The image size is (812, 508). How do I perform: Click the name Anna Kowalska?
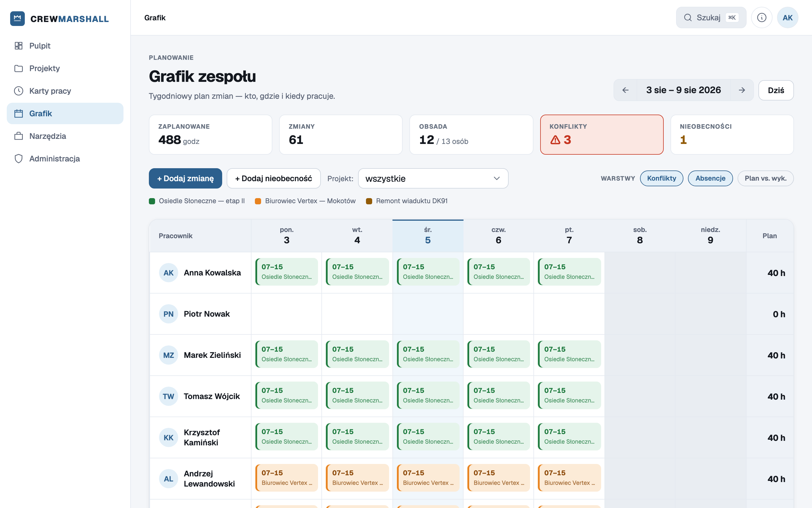pyautogui.click(x=212, y=273)
